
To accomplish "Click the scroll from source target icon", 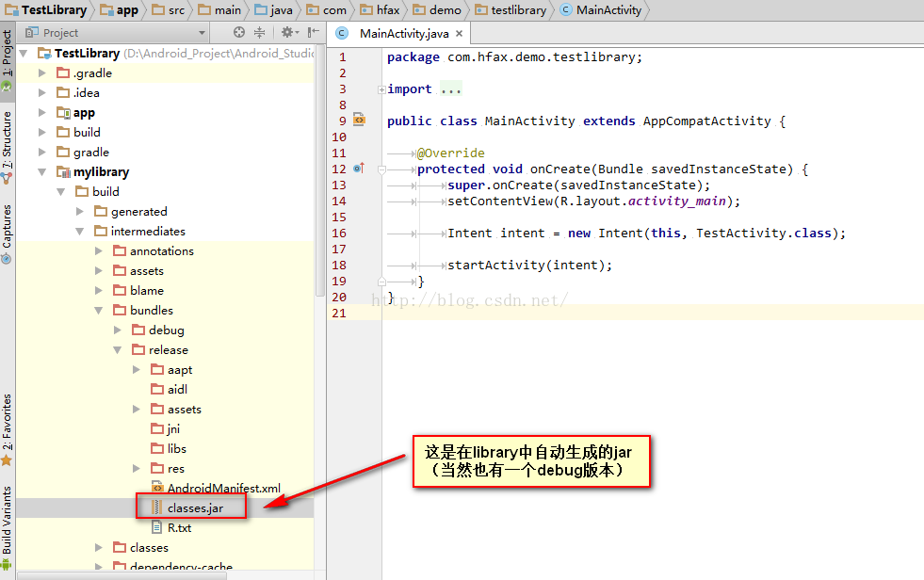I will tap(239, 33).
